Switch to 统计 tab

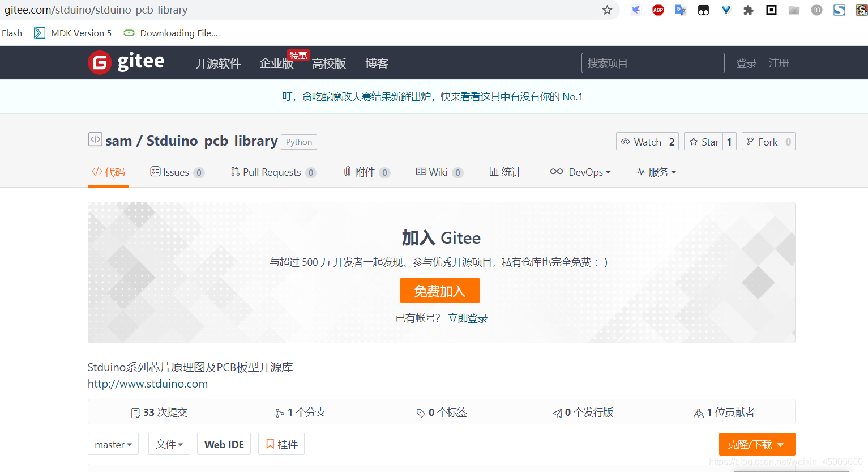505,172
